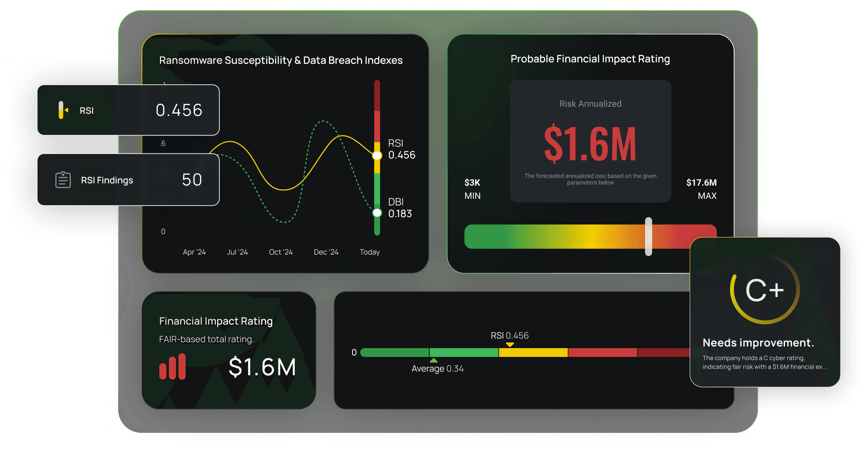
Task: Click the RSI gauge icon in RSI card
Action: 62,110
